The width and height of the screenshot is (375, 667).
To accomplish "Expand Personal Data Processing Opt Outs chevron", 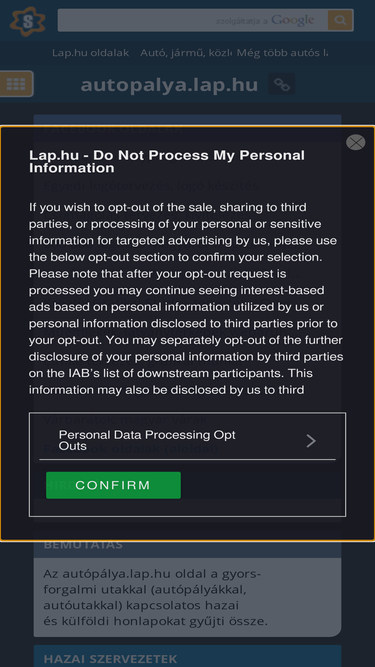I will pyautogui.click(x=311, y=441).
